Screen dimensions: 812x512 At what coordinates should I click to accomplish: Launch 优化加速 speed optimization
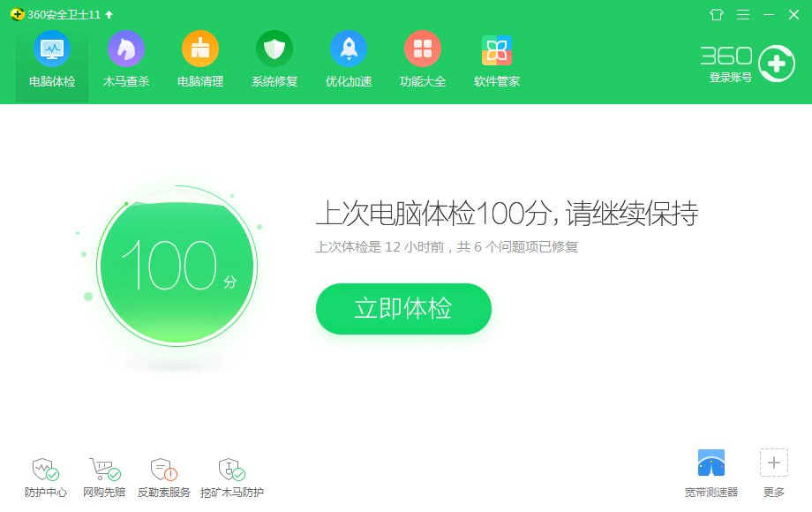[x=348, y=60]
